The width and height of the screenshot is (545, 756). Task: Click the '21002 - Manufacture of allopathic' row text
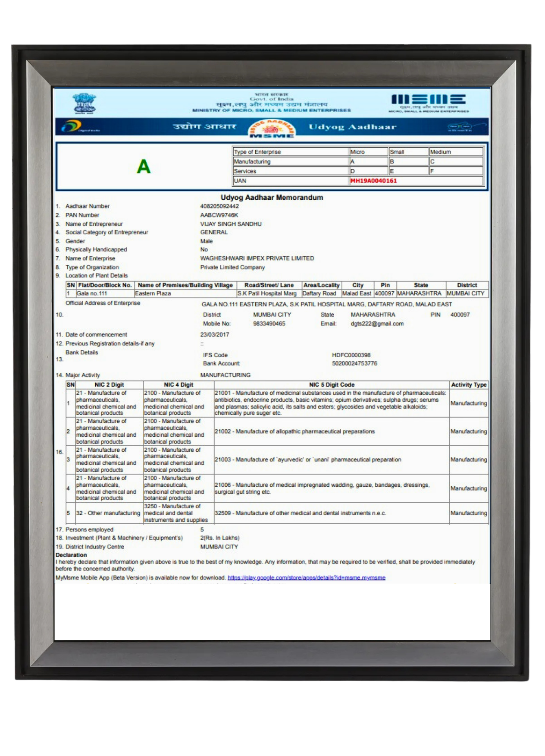point(295,432)
